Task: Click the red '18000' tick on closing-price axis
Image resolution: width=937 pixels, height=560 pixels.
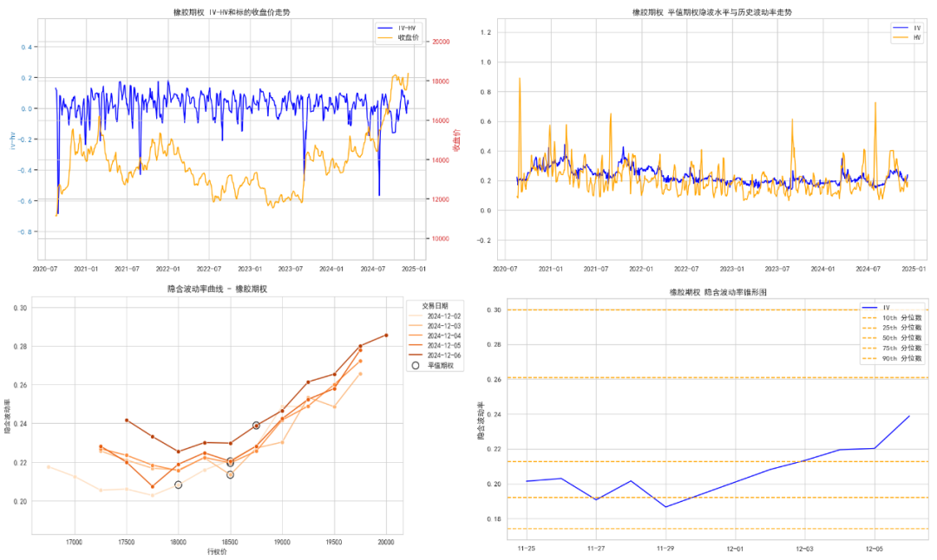Action: [441, 81]
